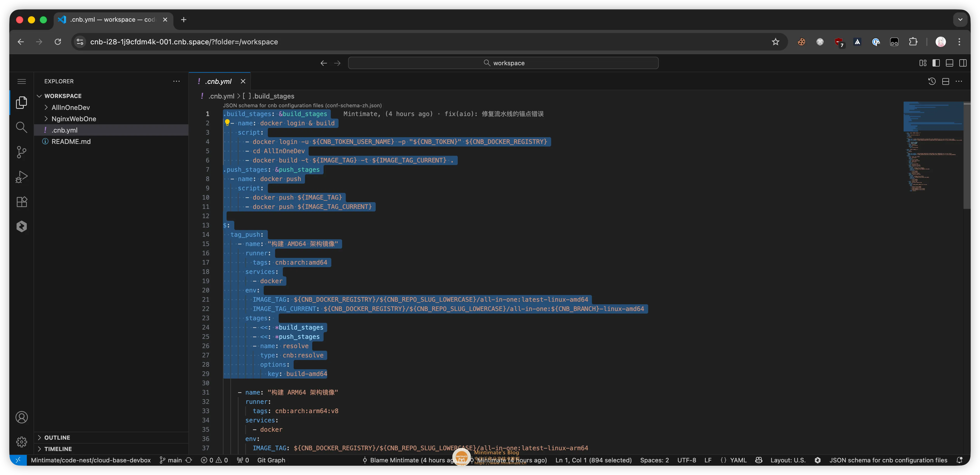Click YAML language mode in status bar
This screenshot has height=475, width=980.
click(738, 460)
